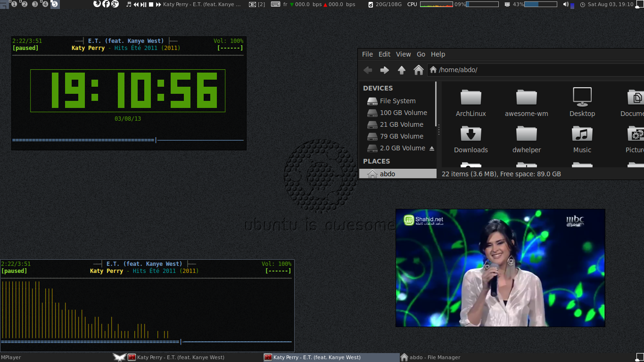
Task: Select the awesome-wm folder
Action: (527, 103)
